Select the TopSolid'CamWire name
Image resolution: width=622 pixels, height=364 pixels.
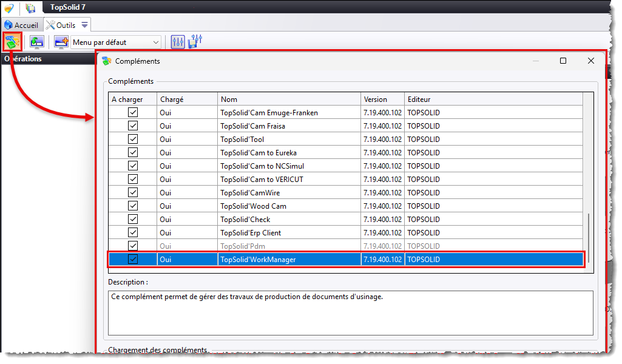click(x=250, y=193)
